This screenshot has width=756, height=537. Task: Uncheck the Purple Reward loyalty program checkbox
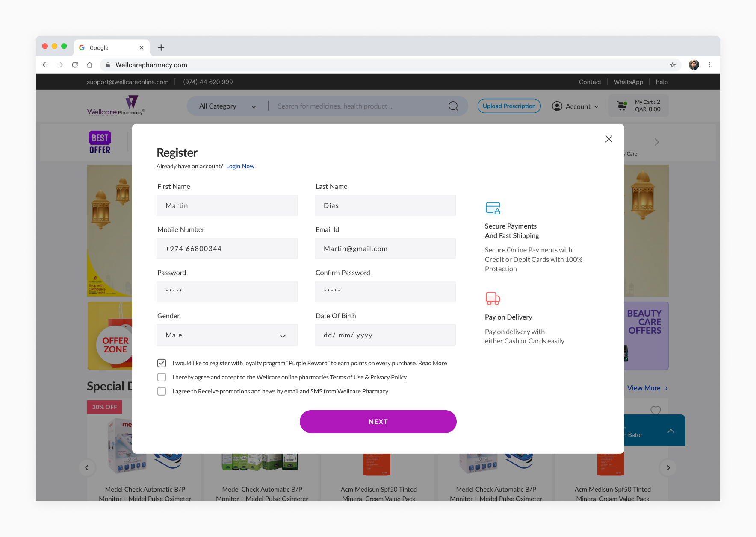pos(161,363)
